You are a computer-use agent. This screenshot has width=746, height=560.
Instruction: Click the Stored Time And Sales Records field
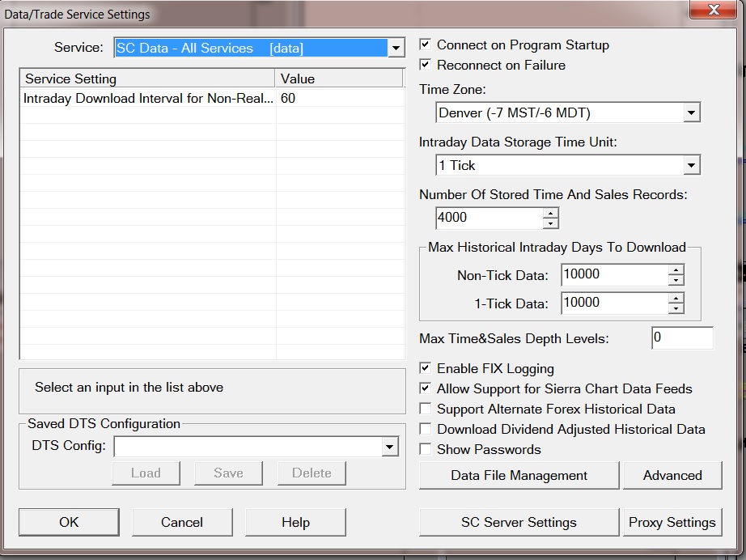[x=490, y=218]
